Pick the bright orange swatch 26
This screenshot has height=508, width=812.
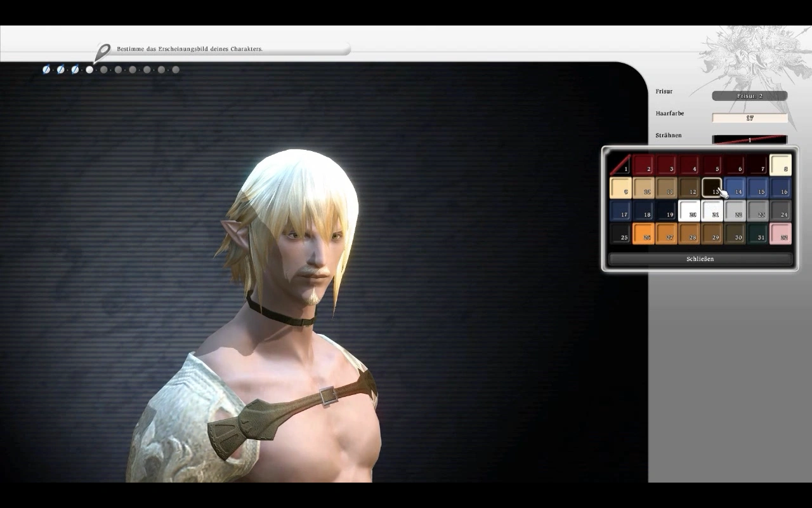tap(643, 234)
